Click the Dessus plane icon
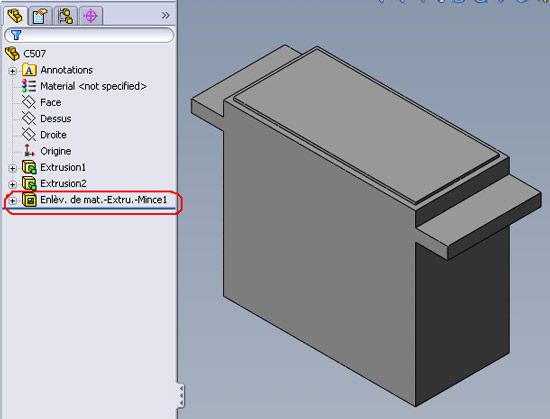This screenshot has height=419, width=550. 29,119
